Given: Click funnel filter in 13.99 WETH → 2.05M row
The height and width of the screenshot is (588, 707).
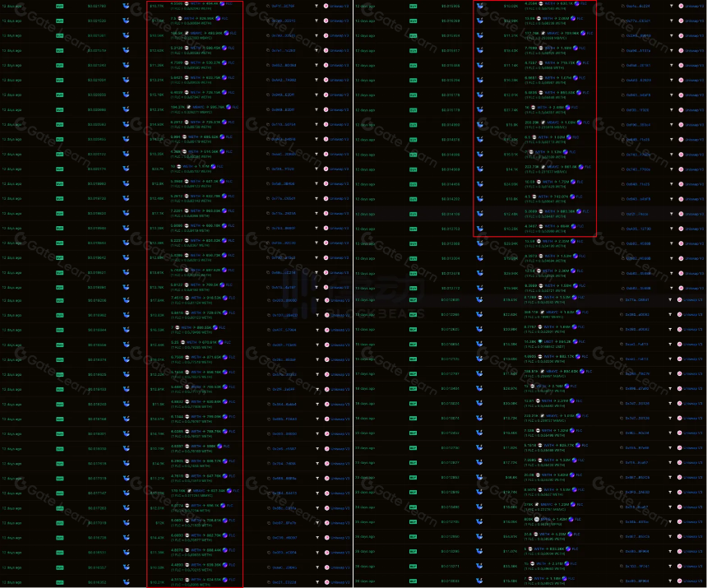Looking at the screenshot, I should tap(672, 21).
